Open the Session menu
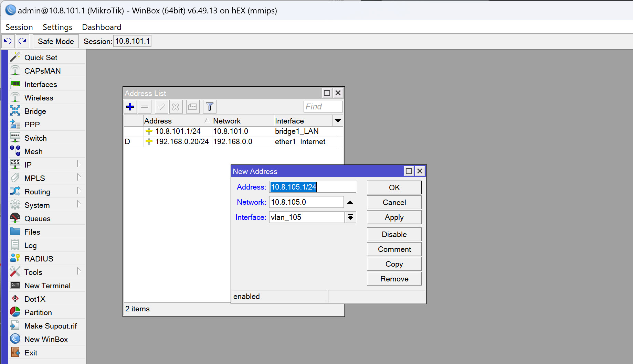 pyautogui.click(x=19, y=27)
